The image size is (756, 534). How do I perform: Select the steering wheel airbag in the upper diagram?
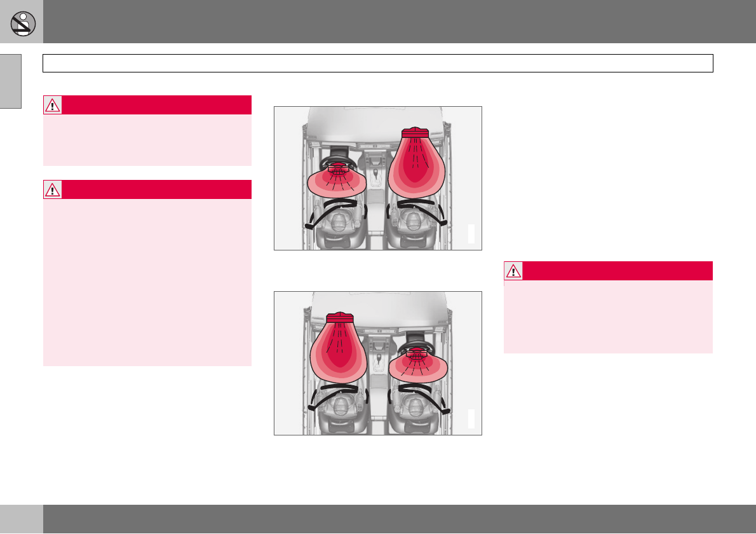[x=337, y=181]
